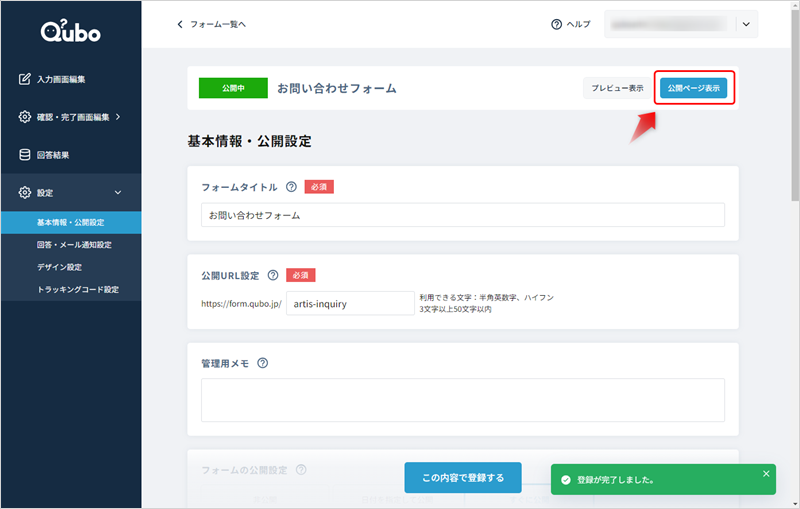The width and height of the screenshot is (800, 509).
Task: Collapse the 設定 sidebar section
Action: pos(118,192)
